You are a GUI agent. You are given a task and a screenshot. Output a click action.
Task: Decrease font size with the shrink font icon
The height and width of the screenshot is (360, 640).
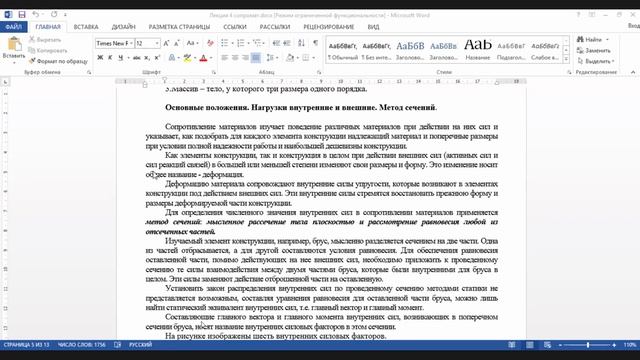coord(177,43)
